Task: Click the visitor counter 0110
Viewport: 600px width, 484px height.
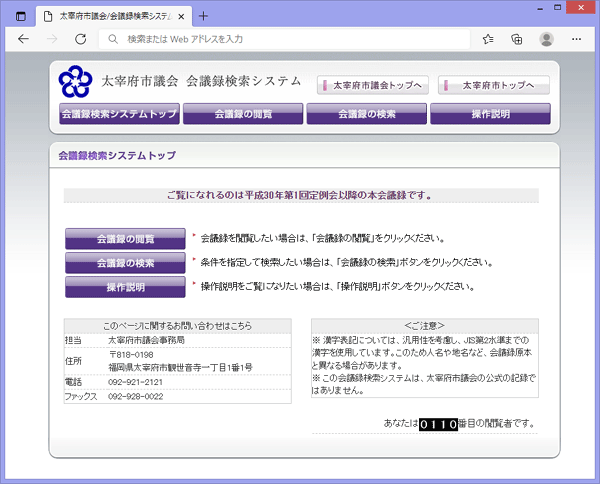Action: point(438,424)
